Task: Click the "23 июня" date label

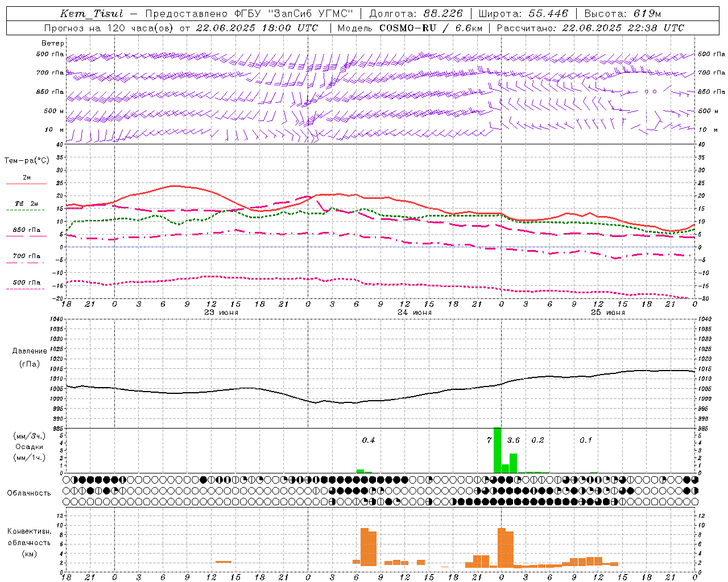Action: (221, 313)
